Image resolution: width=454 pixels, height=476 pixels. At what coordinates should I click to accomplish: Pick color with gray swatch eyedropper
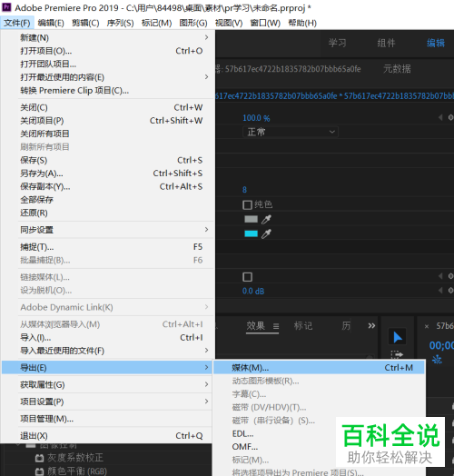pos(266,219)
